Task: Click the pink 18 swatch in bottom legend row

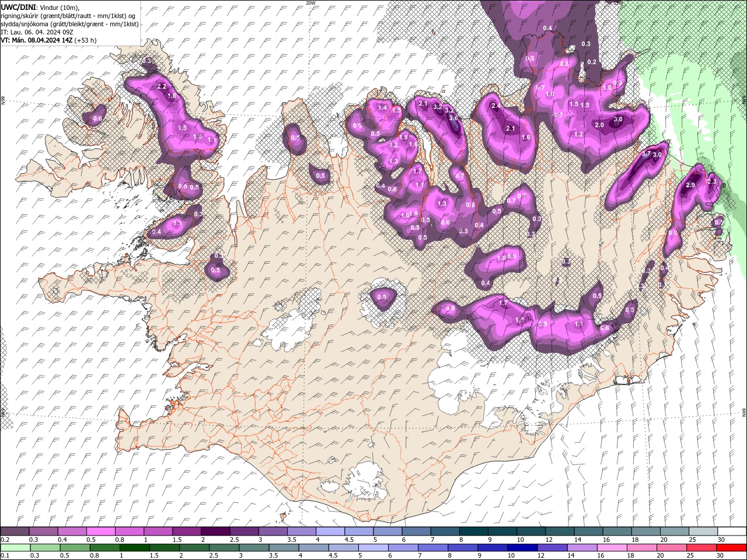Action: click(x=643, y=547)
